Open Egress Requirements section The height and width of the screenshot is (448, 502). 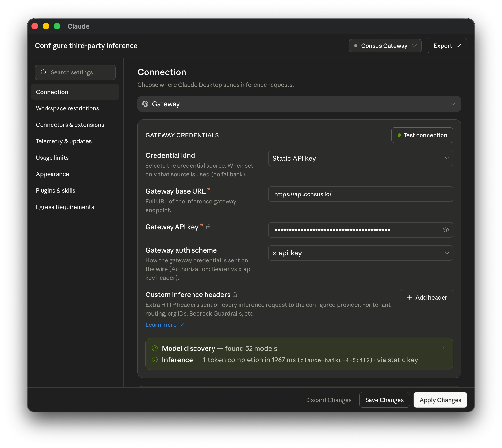tap(75, 207)
